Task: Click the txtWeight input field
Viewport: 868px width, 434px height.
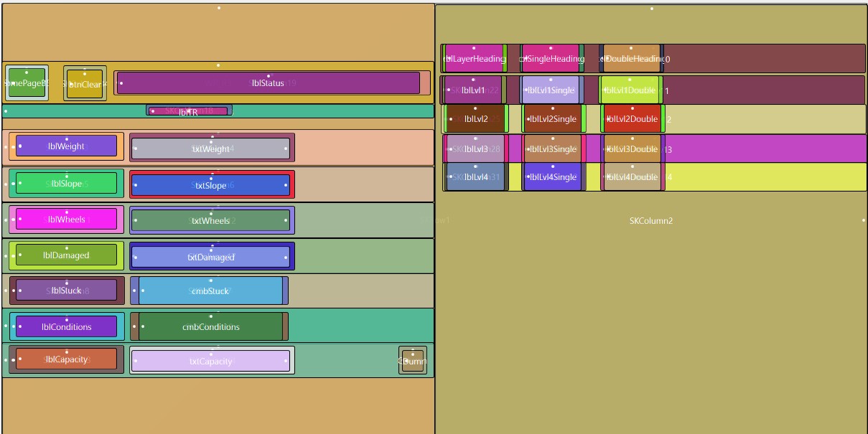Action: 210,149
